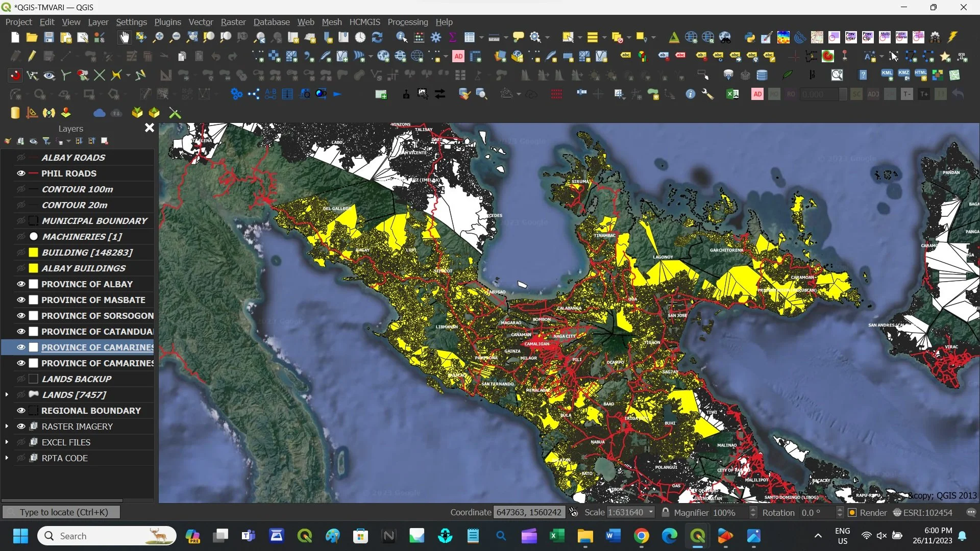Click the Prev Clip button
Viewport: 980px width, 551px height.
pos(867,37)
